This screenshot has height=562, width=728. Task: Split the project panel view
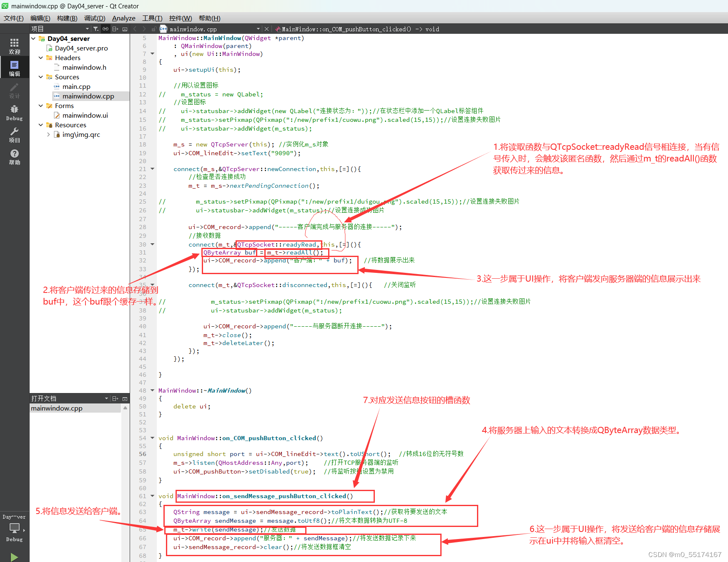pyautogui.click(x=115, y=29)
